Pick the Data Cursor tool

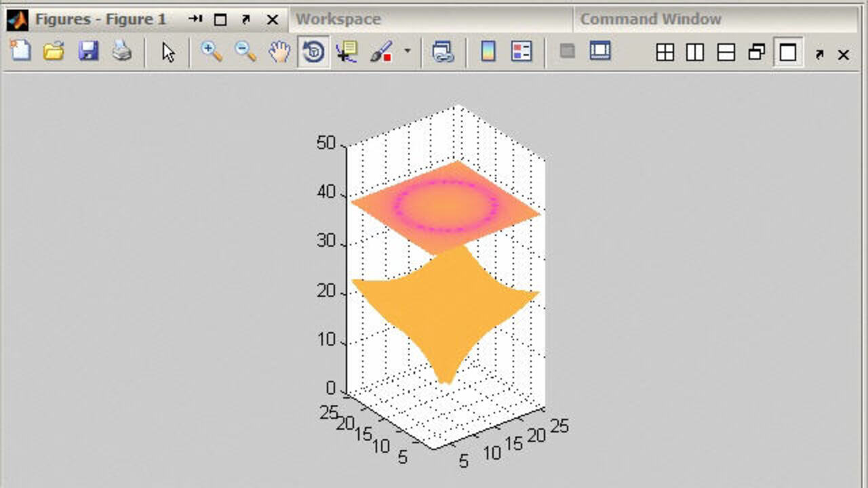click(347, 52)
